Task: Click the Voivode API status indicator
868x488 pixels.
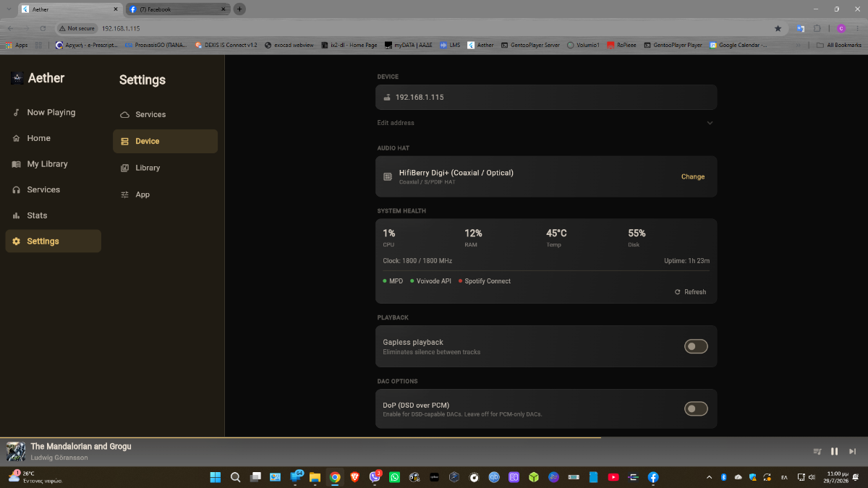Action: point(430,281)
